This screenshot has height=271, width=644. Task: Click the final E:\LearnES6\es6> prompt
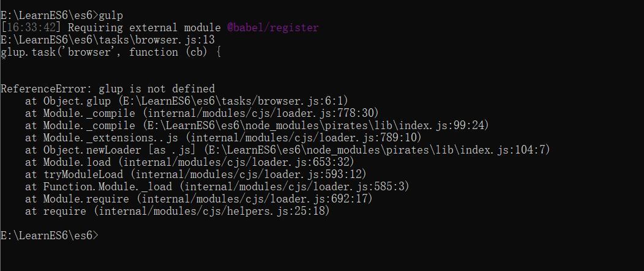coord(50,236)
